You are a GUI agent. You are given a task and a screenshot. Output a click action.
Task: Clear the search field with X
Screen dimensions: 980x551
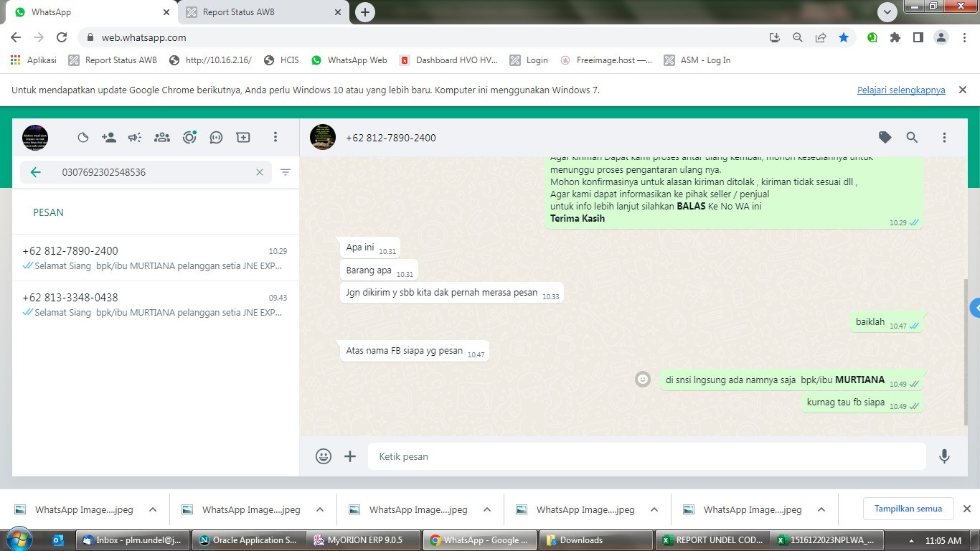click(260, 172)
